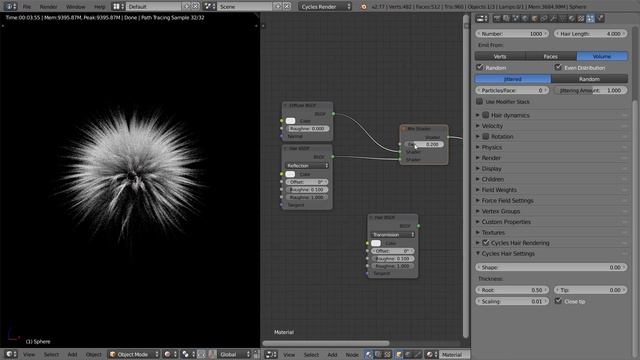Click the Number particles field
Screen dimensions: 640x360
click(x=511, y=34)
